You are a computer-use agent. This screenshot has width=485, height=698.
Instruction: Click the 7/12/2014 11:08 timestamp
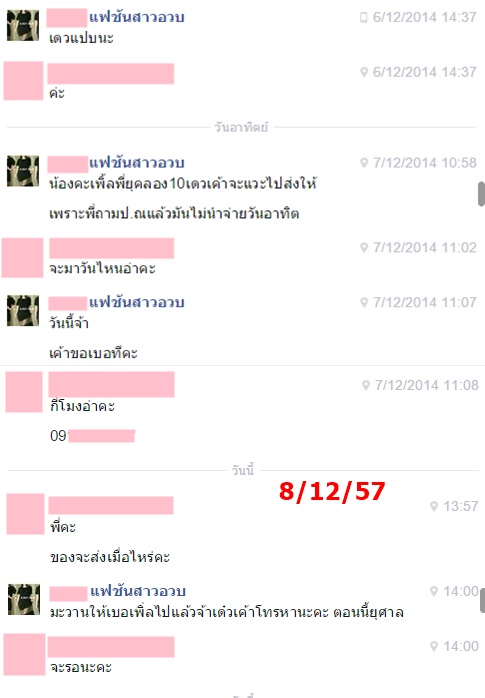point(427,386)
